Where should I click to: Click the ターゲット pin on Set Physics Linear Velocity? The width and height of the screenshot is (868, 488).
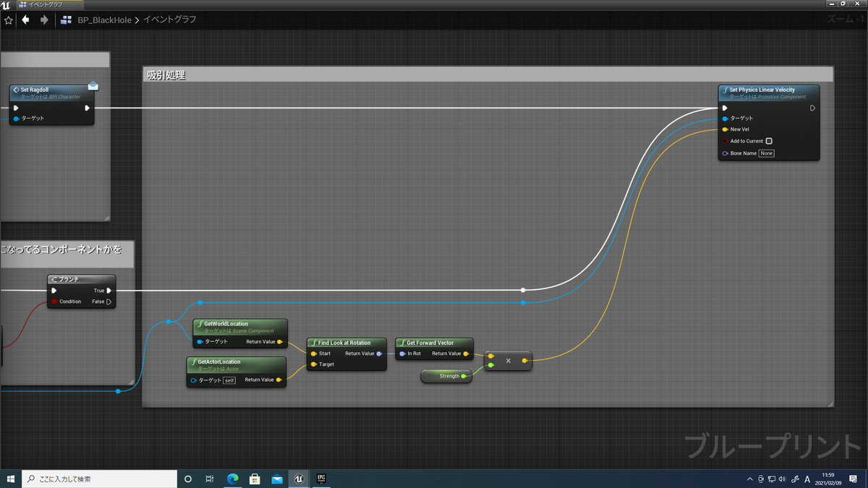click(726, 118)
